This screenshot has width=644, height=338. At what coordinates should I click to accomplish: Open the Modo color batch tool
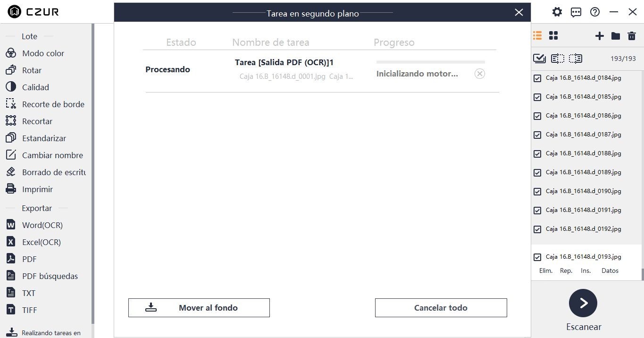[42, 53]
